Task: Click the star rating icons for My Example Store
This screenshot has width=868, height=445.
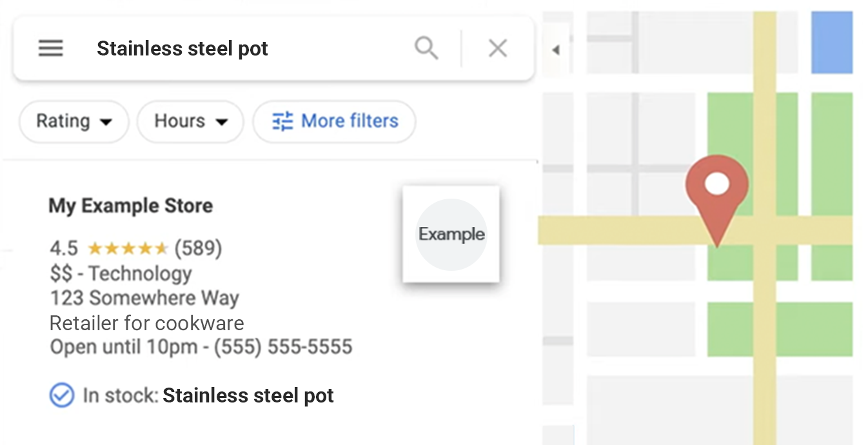Action: pos(129,248)
